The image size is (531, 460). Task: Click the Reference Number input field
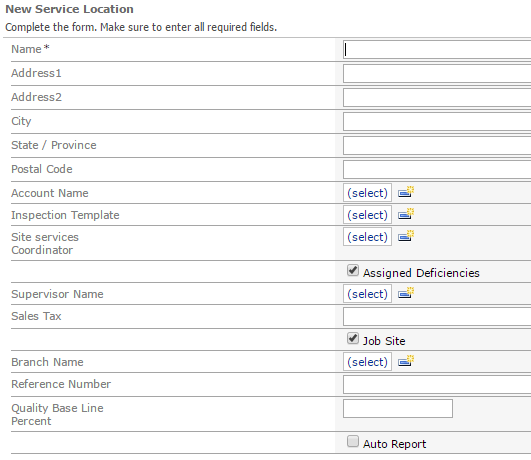pyautogui.click(x=437, y=385)
